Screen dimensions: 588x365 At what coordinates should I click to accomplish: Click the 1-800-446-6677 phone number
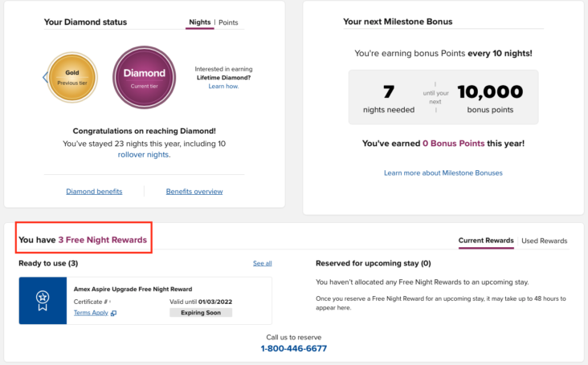coord(294,348)
